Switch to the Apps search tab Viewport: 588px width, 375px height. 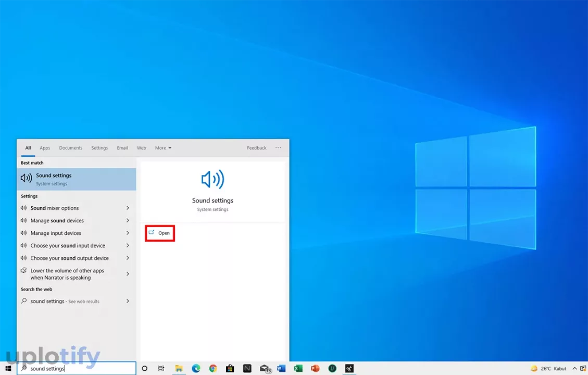click(45, 148)
